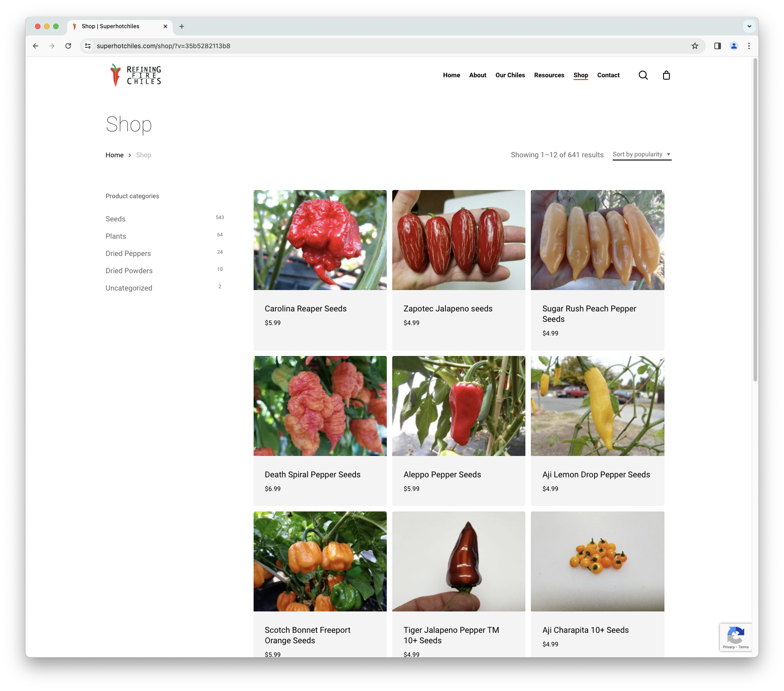Open Zapotec Jalapeno seeds product image
Image resolution: width=784 pixels, height=691 pixels.
459,240
